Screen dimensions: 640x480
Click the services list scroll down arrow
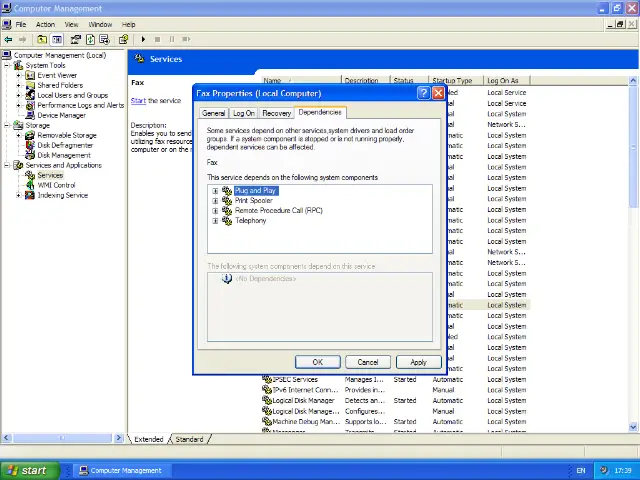633,427
